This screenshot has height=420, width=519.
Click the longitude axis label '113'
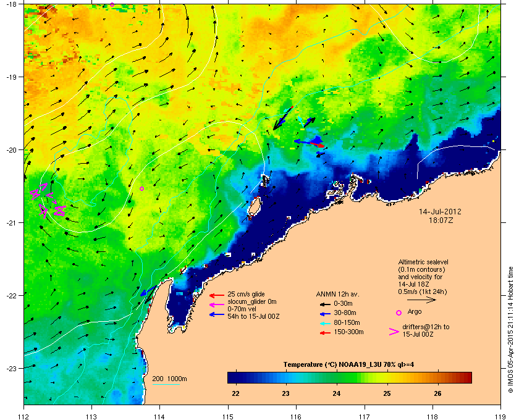[91, 416]
